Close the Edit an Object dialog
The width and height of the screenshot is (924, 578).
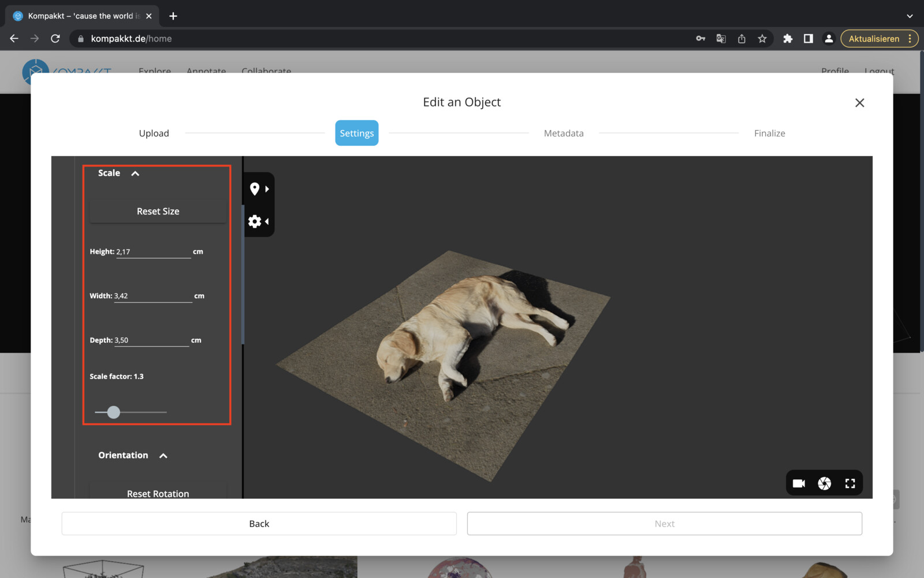click(x=859, y=103)
